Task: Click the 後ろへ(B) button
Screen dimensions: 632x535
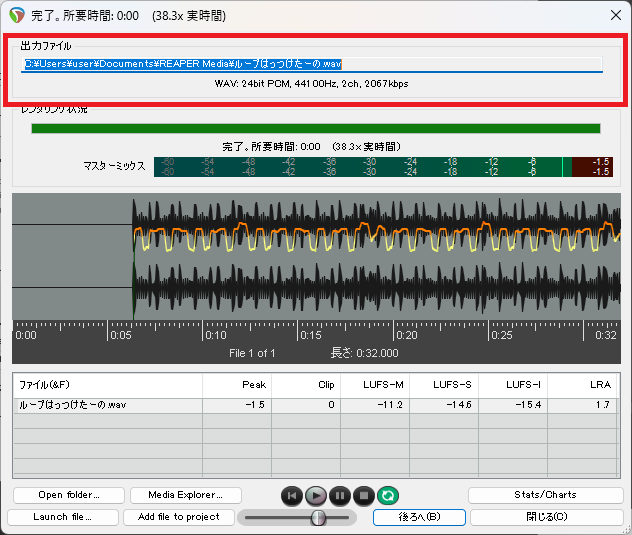Action: point(418,517)
